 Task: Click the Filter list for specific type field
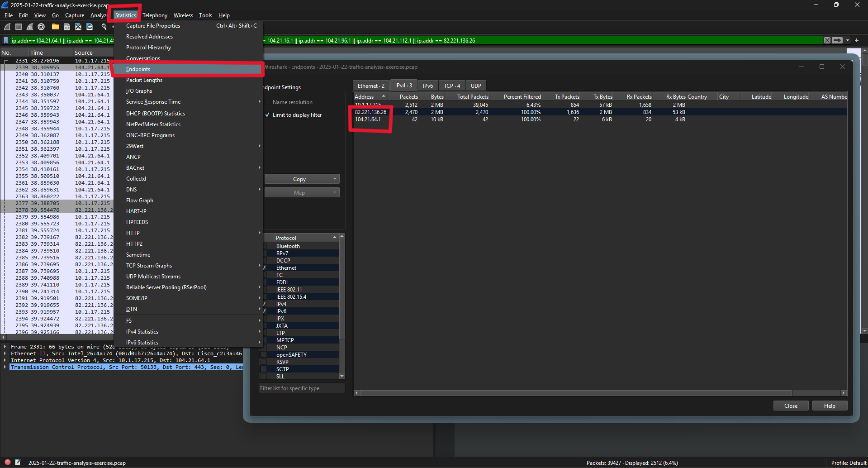coord(301,388)
